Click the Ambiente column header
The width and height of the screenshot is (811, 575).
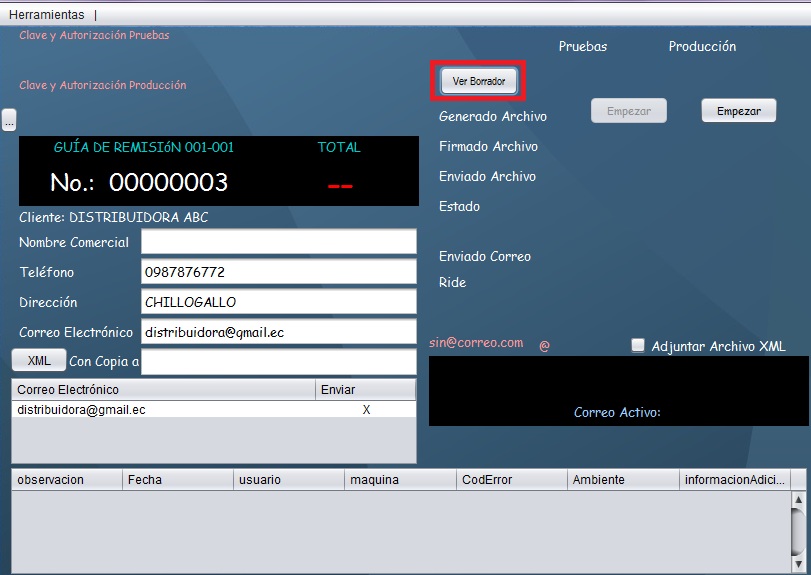coord(622,480)
